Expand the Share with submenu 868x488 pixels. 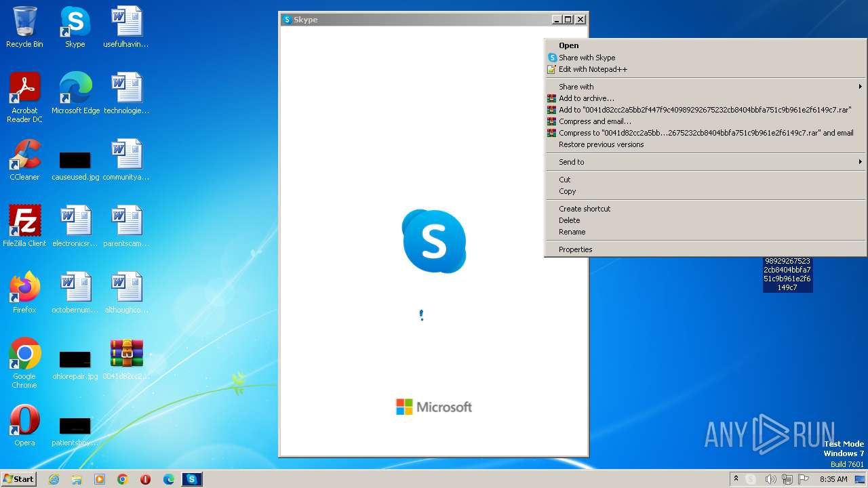pyautogui.click(x=705, y=87)
